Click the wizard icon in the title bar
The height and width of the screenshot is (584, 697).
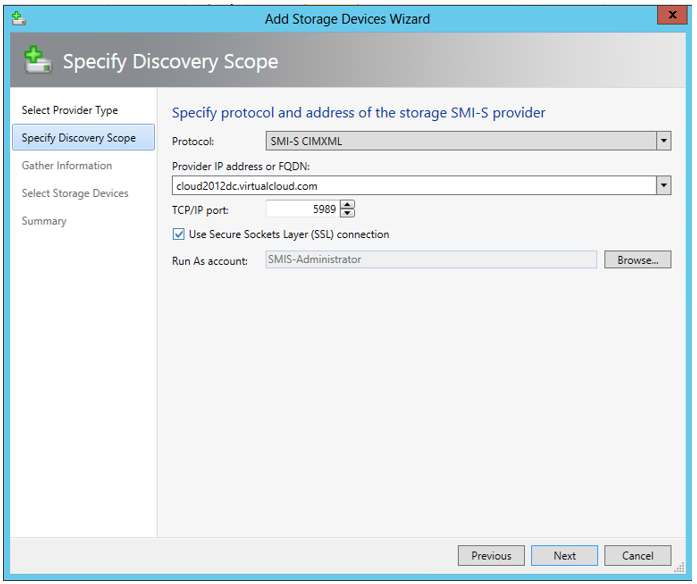pyautogui.click(x=17, y=18)
